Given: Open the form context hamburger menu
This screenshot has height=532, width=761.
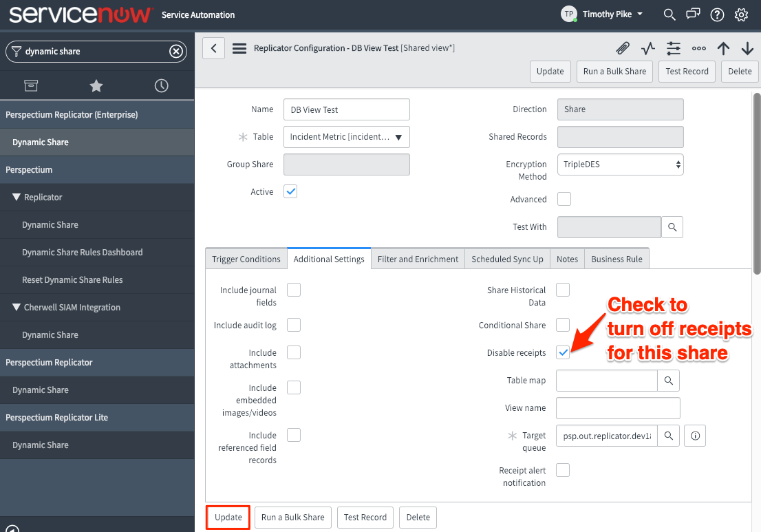Looking at the screenshot, I should coord(239,48).
